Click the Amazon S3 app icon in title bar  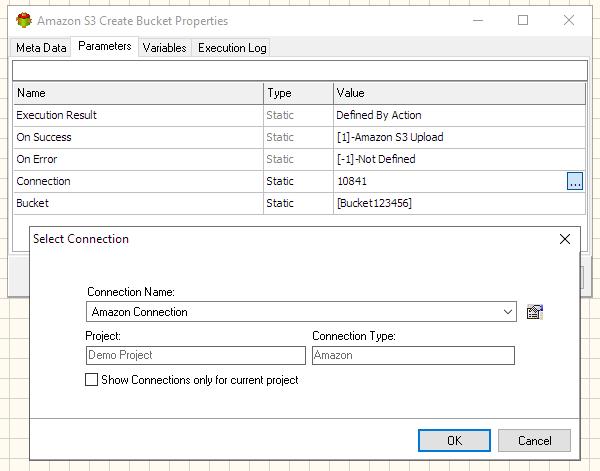[x=24, y=20]
